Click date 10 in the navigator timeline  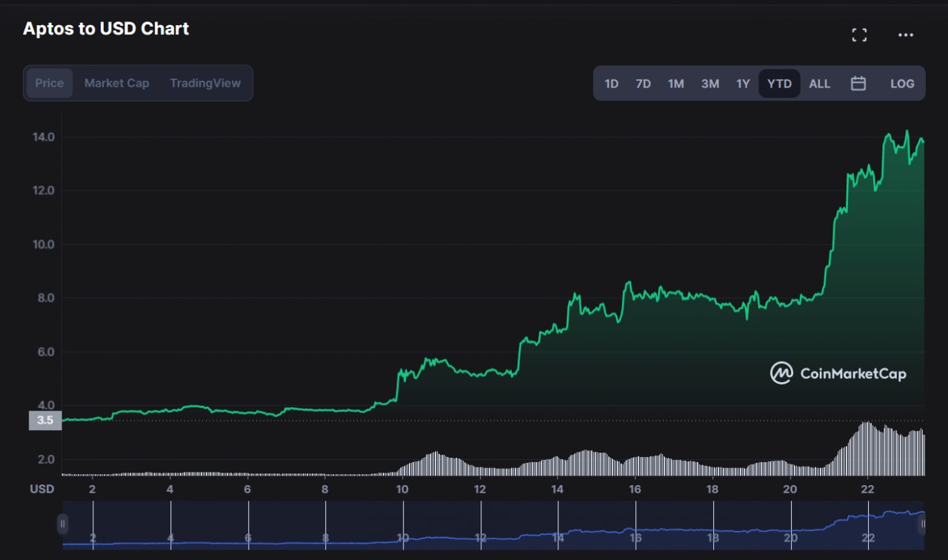[x=403, y=537]
